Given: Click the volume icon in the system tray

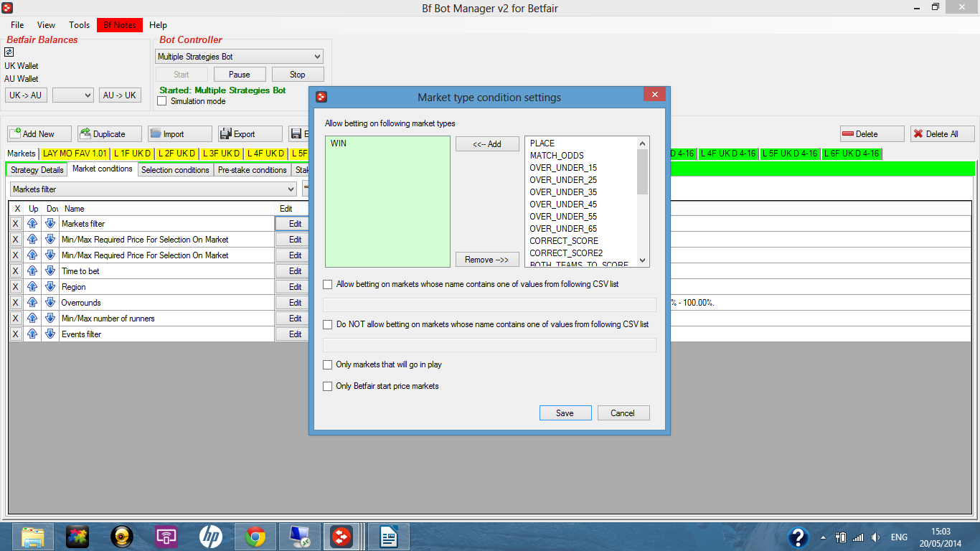Looking at the screenshot, I should pyautogui.click(x=875, y=537).
